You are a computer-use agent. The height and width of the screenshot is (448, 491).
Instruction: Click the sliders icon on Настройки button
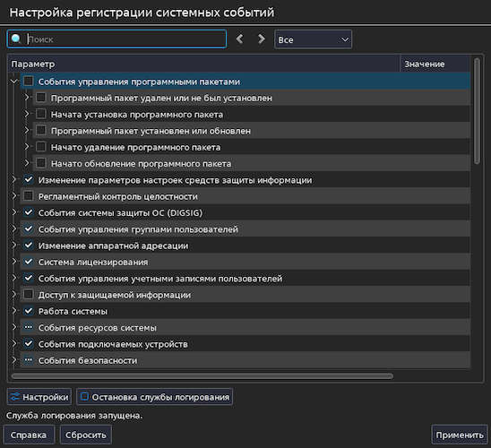(x=15, y=397)
